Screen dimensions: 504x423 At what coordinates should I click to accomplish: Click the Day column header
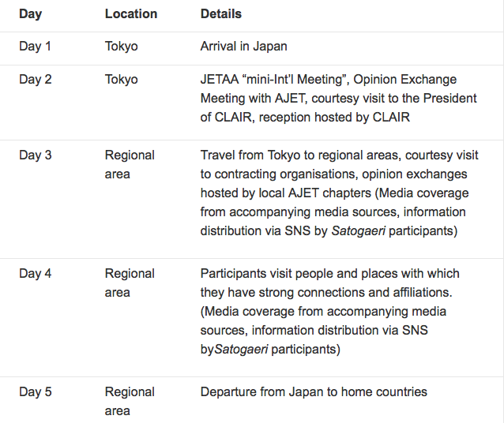tap(31, 14)
